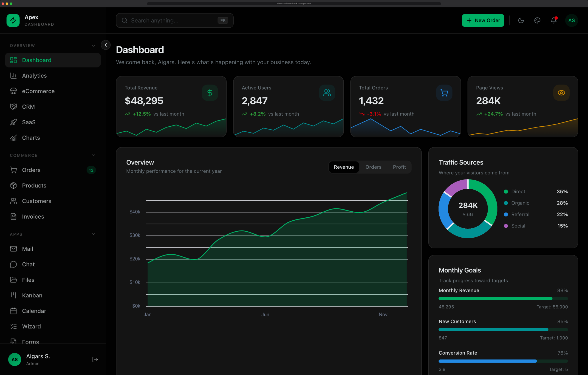Collapse the Commerce section chevron
This screenshot has height=375, width=588.
tap(93, 155)
